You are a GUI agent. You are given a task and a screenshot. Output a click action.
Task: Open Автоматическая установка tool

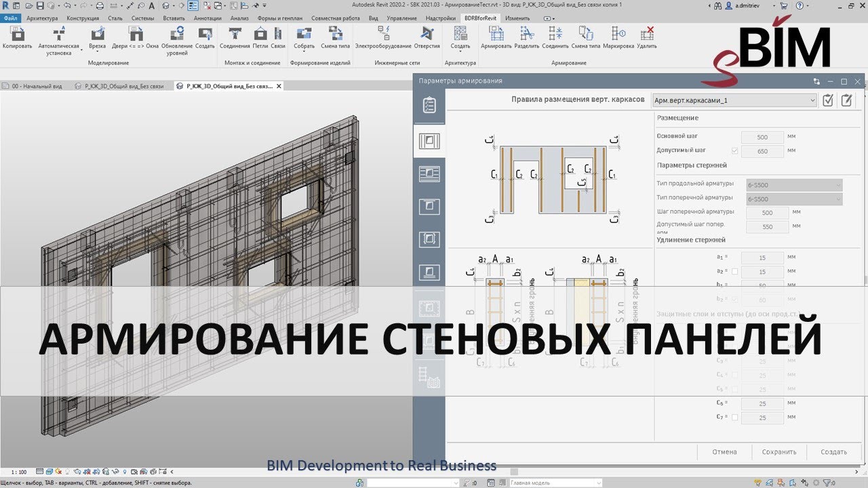click(59, 41)
